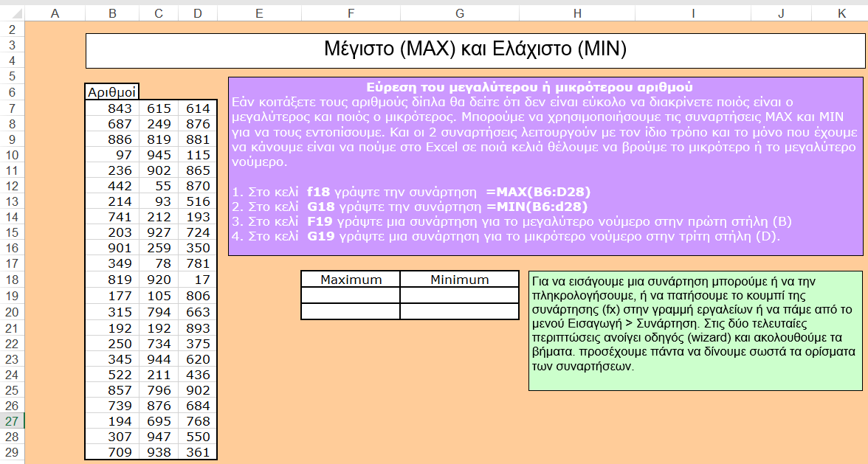The image size is (868, 464).
Task: Select the cell with value 947
Action: [x=159, y=436]
